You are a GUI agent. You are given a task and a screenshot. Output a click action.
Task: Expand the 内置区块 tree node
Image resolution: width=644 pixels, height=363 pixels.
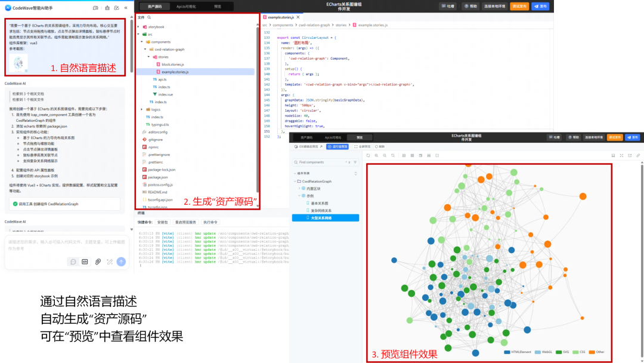tap(299, 188)
